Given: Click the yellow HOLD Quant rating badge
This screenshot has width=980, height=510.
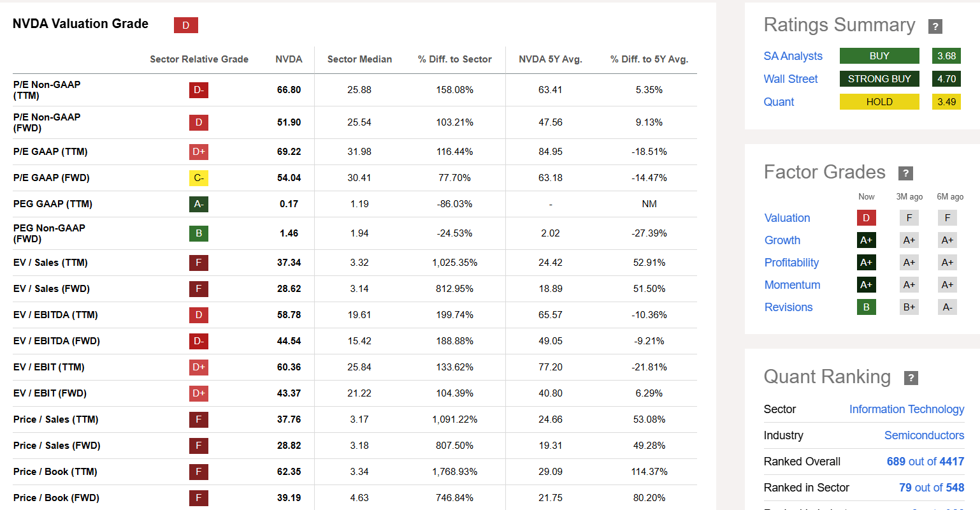Looking at the screenshot, I should click(879, 102).
